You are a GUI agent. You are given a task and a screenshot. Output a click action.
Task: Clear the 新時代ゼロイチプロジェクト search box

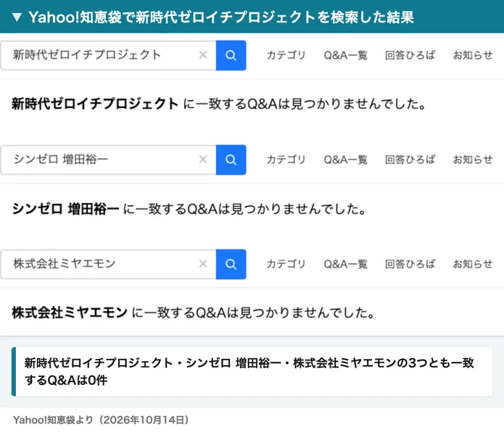(203, 55)
